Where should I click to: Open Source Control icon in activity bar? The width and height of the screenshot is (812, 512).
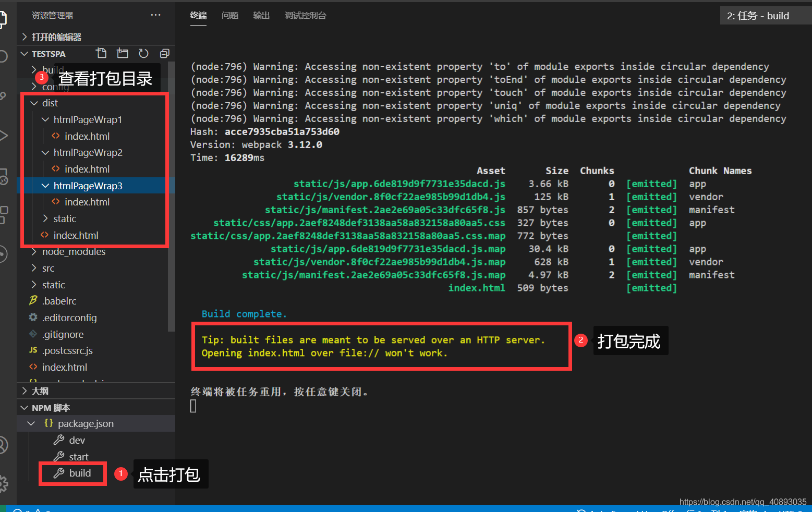(3, 96)
